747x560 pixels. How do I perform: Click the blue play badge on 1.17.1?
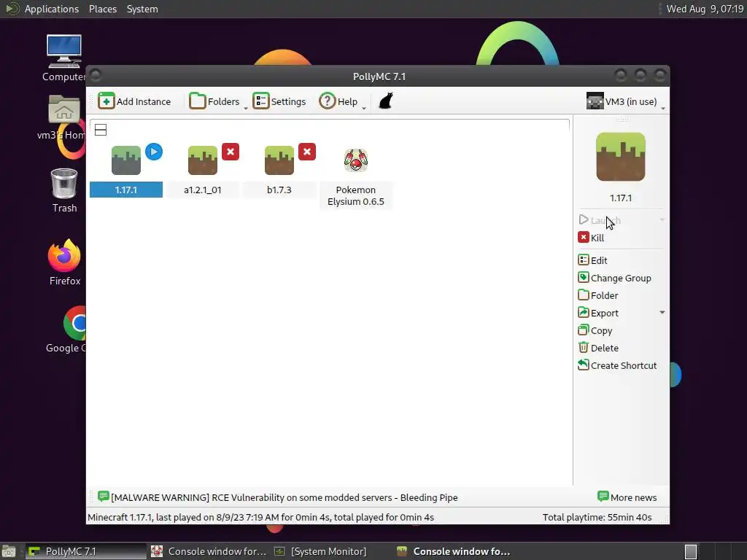click(154, 152)
